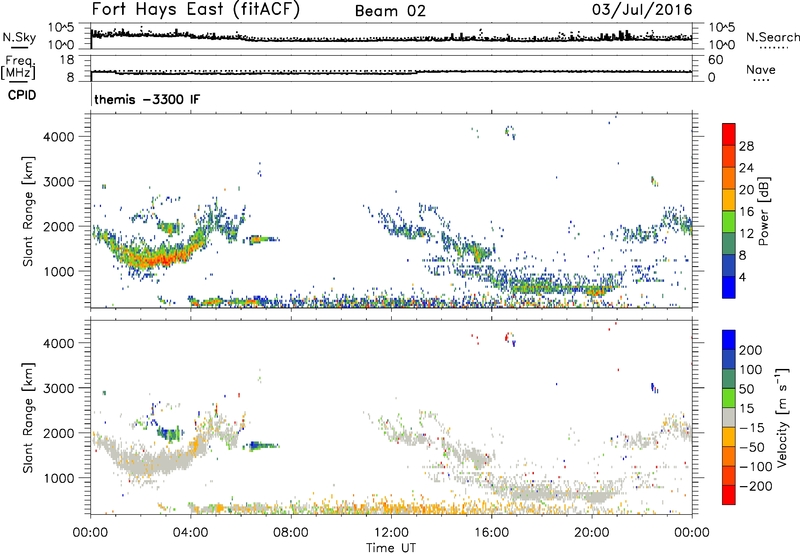
Task: Click the 'N.Search' legend label
Action: coord(772,37)
